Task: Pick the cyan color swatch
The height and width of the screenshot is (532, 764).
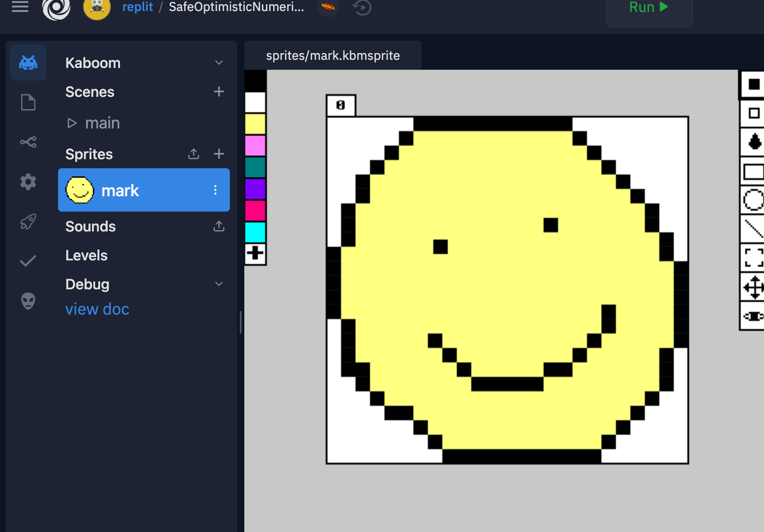Action: [x=255, y=232]
